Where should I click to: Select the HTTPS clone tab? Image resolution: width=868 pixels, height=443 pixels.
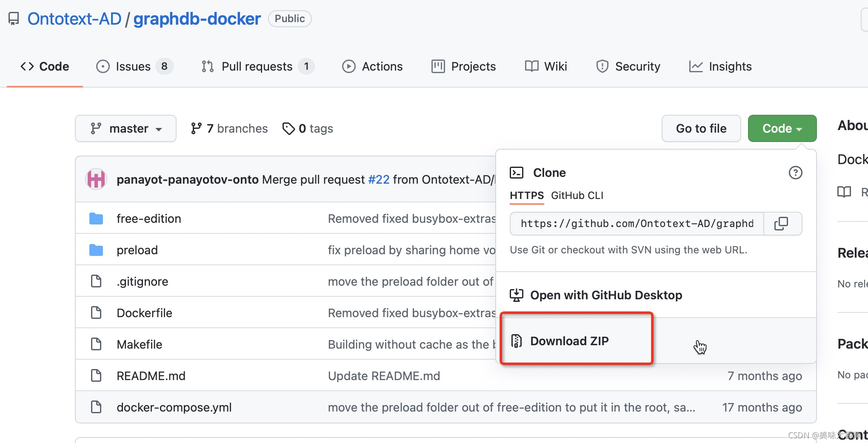527,196
